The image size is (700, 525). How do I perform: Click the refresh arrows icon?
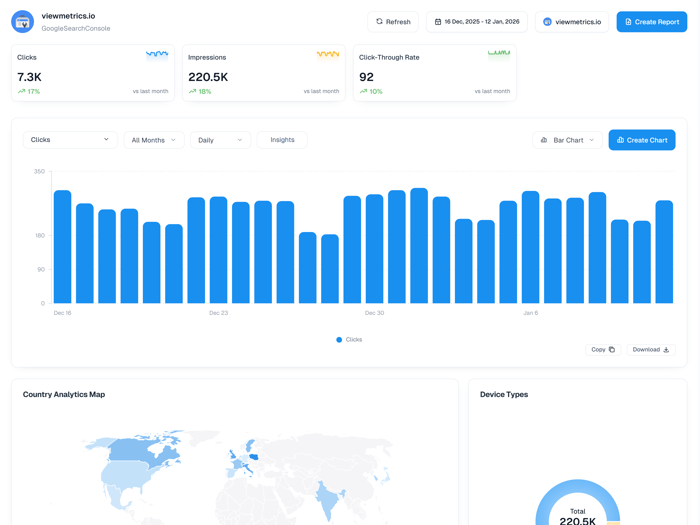tap(379, 21)
